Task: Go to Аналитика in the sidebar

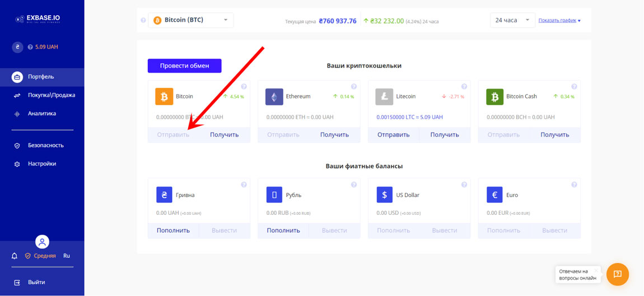Action: tap(42, 114)
